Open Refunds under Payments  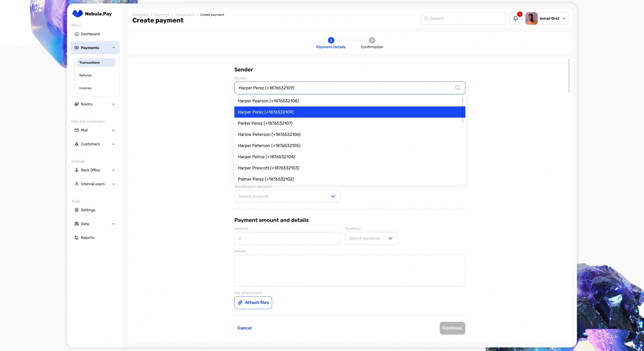pyautogui.click(x=86, y=75)
